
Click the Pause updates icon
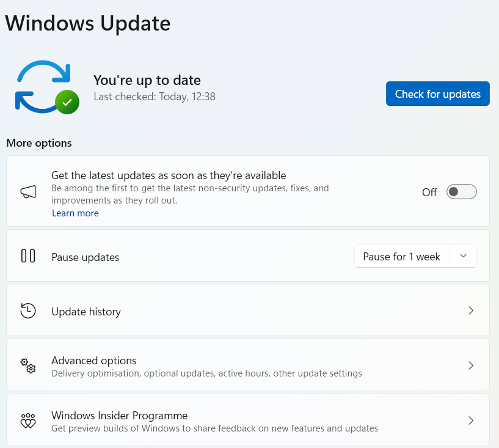(27, 256)
